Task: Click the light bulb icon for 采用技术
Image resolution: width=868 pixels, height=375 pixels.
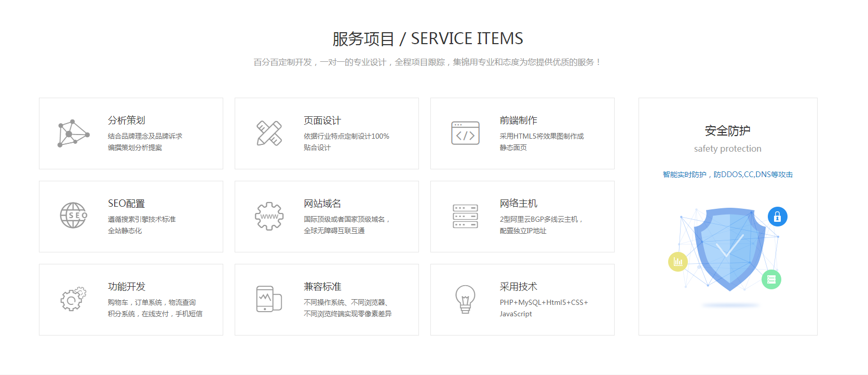Action: click(x=465, y=299)
